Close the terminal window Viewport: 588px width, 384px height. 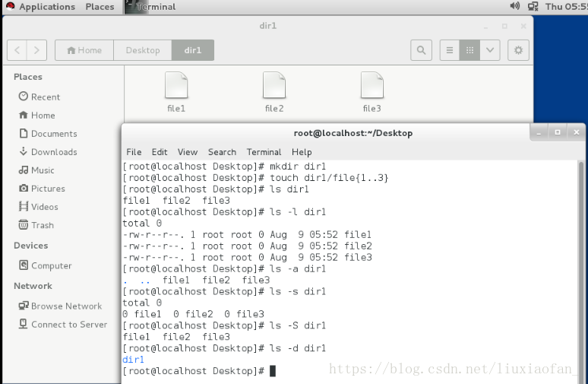click(577, 132)
